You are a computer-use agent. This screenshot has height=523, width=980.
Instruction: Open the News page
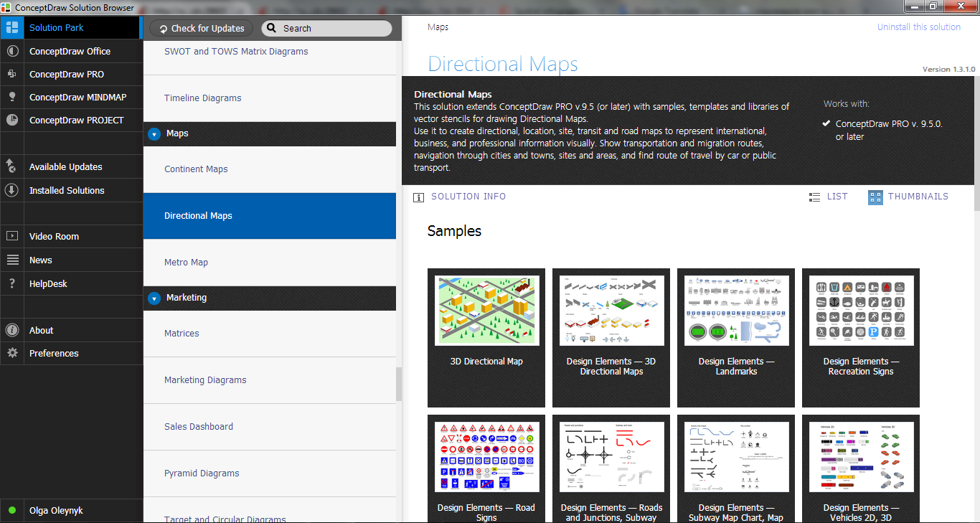point(72,260)
